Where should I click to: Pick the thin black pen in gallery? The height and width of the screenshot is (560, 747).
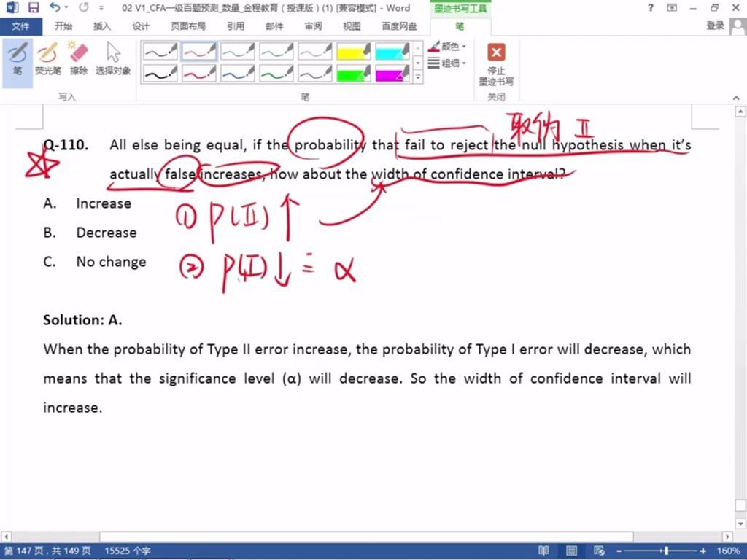[160, 52]
